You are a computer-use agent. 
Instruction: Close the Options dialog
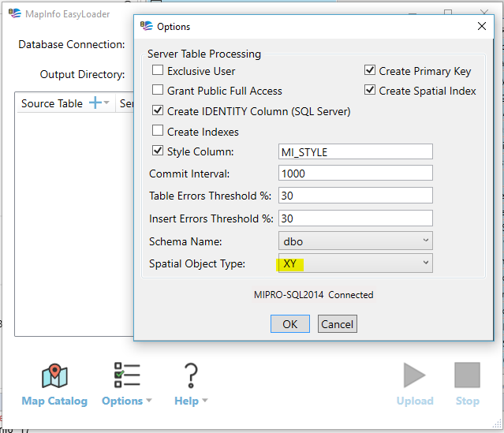482,26
